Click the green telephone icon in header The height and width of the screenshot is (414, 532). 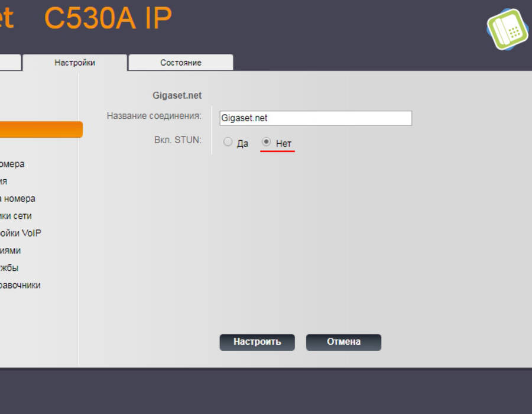(507, 30)
